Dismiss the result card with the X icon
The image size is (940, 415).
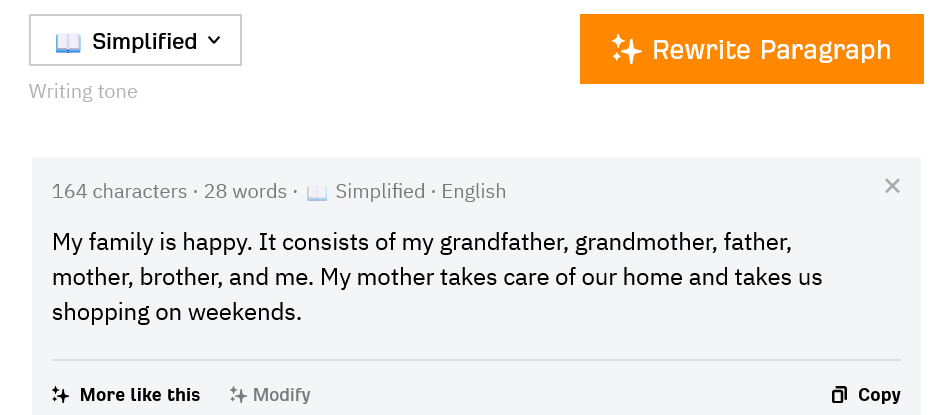pos(892,186)
